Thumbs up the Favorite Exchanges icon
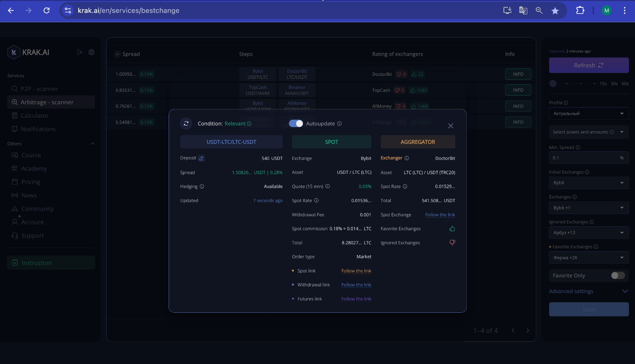The width and height of the screenshot is (635, 364). [x=452, y=229]
